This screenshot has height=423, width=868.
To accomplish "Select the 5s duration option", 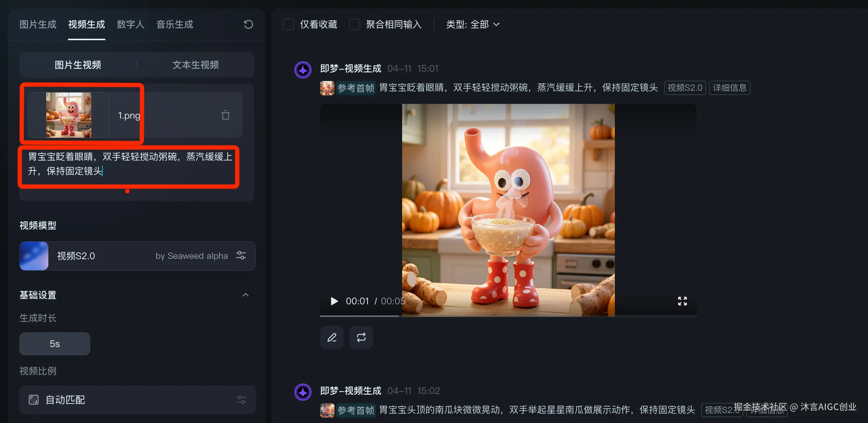I will coord(55,344).
